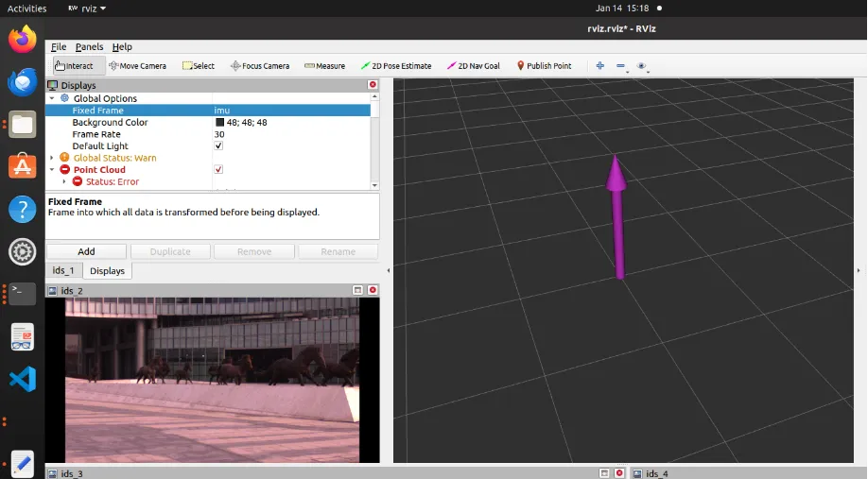Collapse the Point Cloud tree node
Screen dimensions: 868x479
(52, 170)
